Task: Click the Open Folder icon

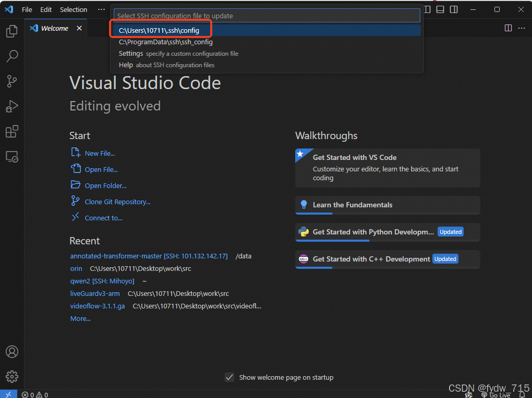Action: [x=76, y=185]
